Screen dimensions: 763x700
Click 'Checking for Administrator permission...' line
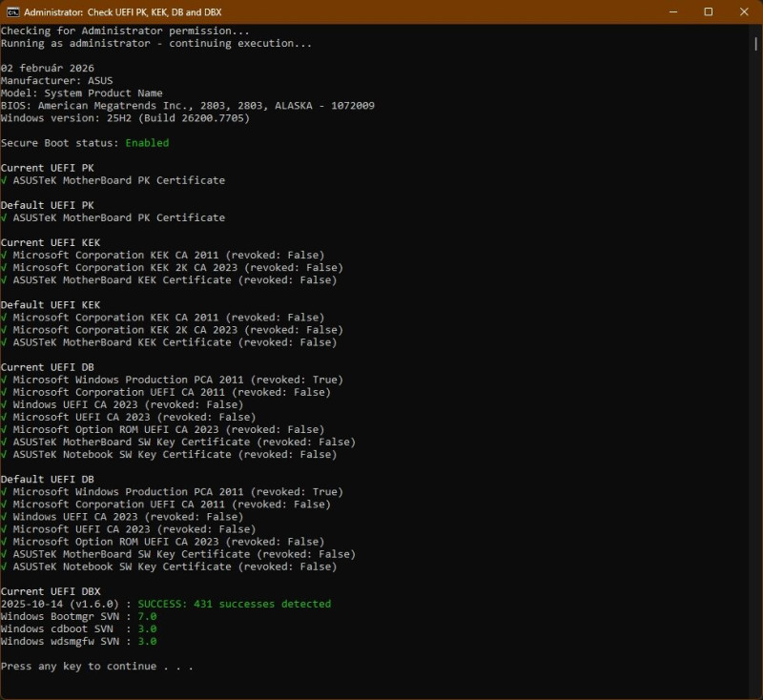click(x=125, y=31)
